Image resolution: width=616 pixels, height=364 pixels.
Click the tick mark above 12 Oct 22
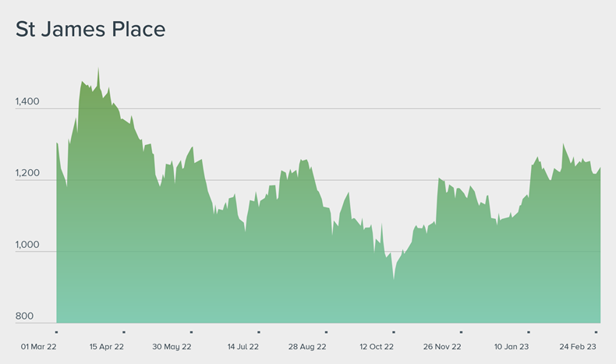(x=394, y=332)
